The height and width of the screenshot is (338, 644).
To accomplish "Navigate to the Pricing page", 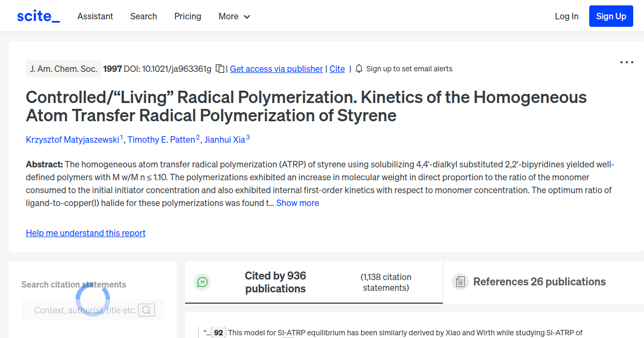I will coord(187,16).
